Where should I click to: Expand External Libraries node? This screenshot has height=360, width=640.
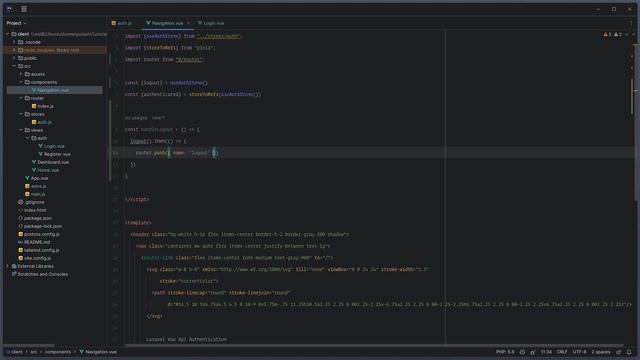coord(8,266)
